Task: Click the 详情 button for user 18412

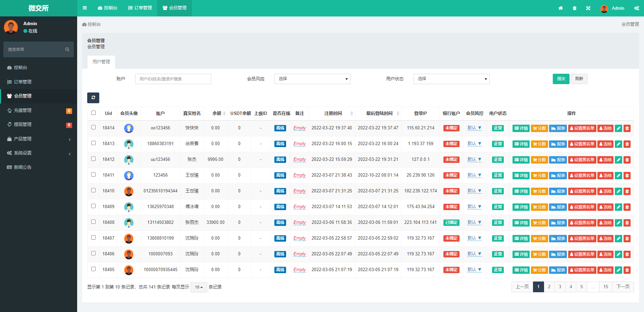Action: (x=521, y=160)
